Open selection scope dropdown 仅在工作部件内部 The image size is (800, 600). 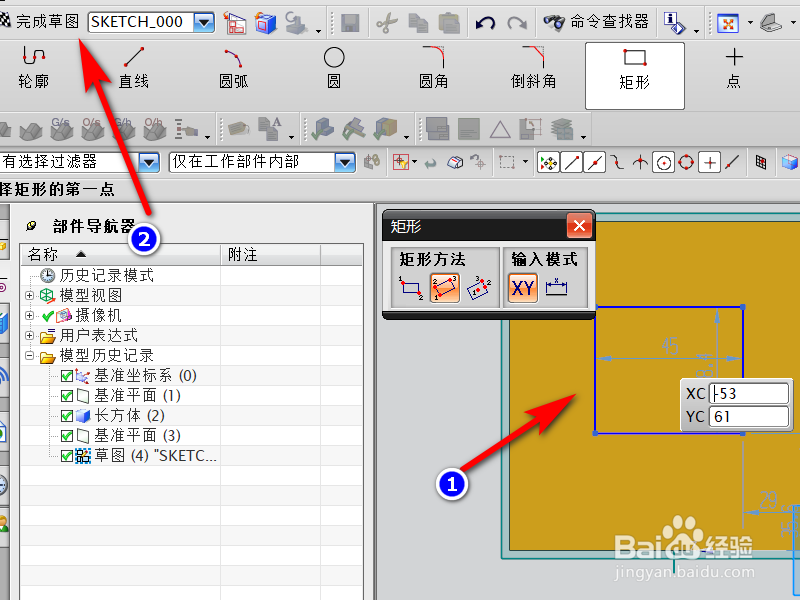tap(345, 163)
